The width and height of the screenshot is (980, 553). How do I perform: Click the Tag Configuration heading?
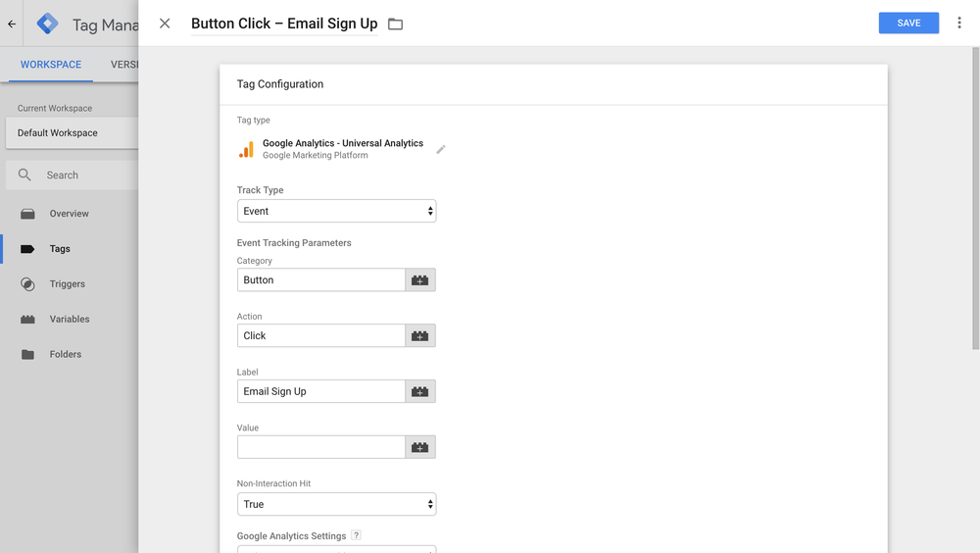280,83
